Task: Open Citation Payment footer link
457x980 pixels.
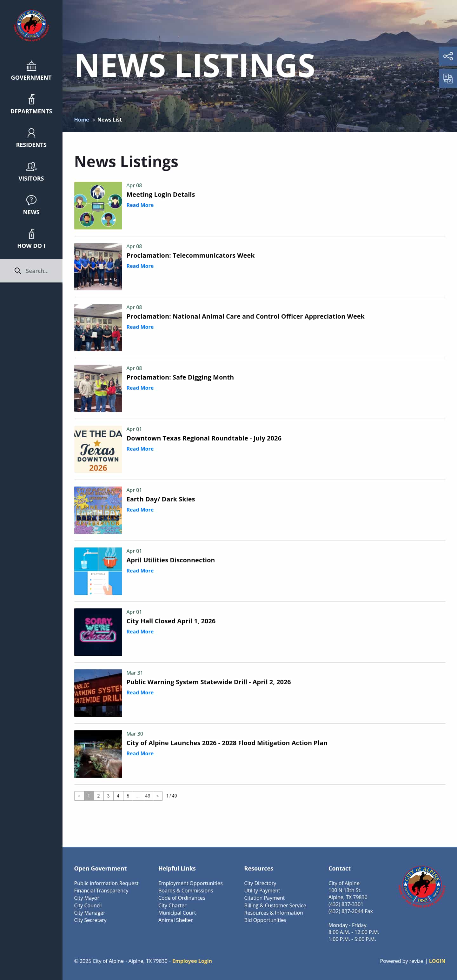Action: pyautogui.click(x=264, y=898)
